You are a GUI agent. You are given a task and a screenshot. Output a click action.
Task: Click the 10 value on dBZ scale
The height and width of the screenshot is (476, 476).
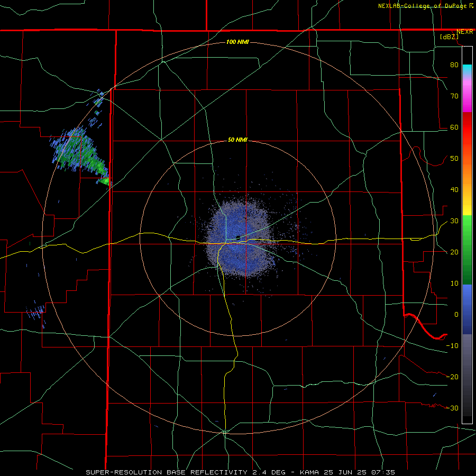coord(454,283)
